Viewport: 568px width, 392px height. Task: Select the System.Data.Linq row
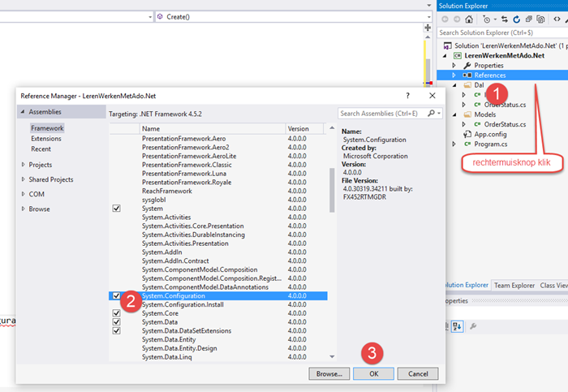tap(218, 357)
